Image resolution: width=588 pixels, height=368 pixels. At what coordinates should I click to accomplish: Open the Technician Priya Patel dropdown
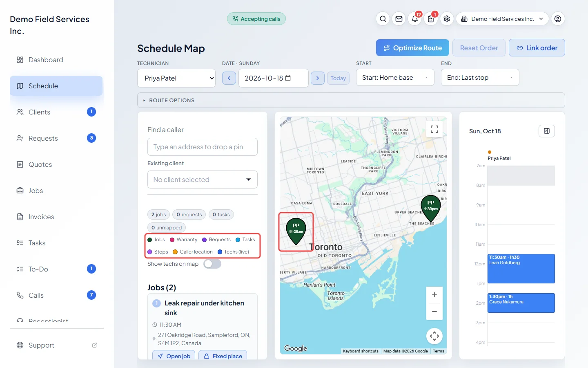(176, 78)
